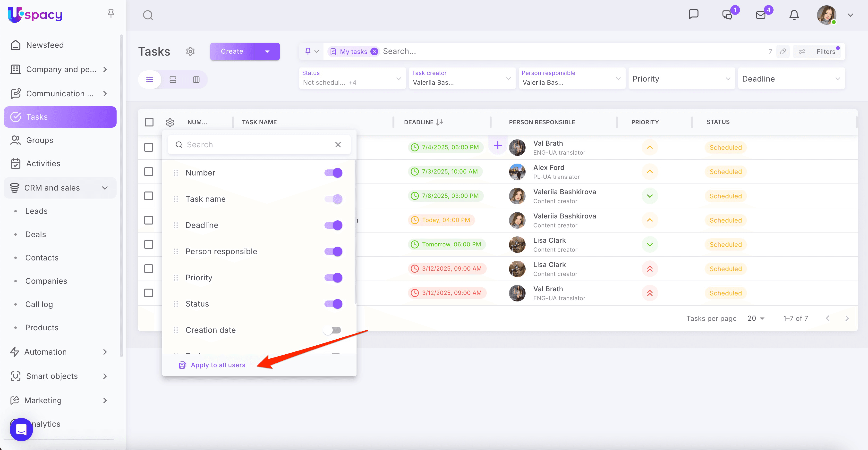Open the Tasks settings gear beside title

(190, 51)
